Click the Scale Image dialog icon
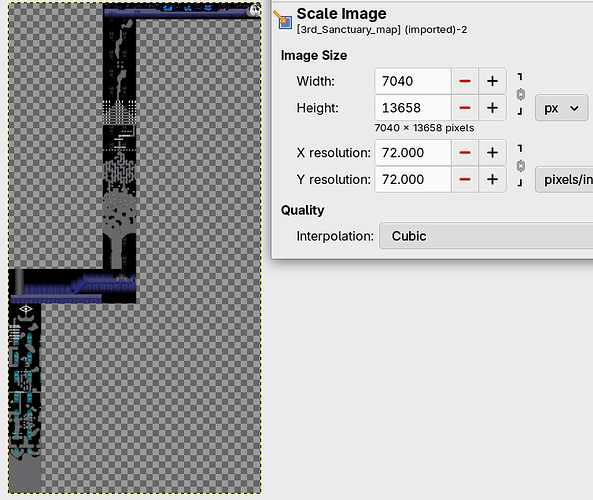The image size is (593, 500). 283,20
